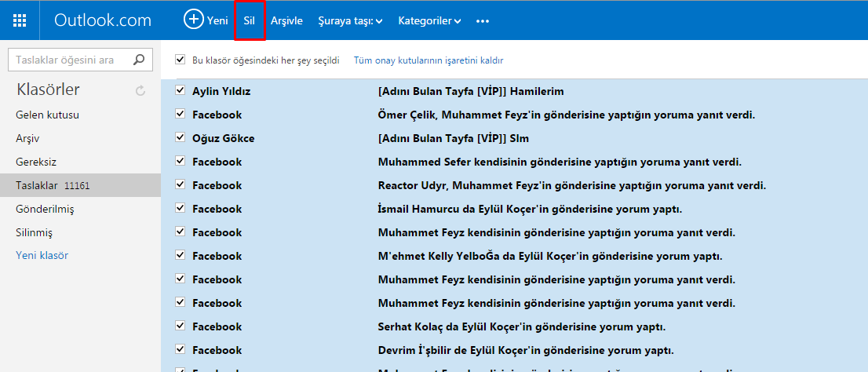The image size is (868, 372).
Task: Open the more options ellipsis menu
Action: (x=483, y=21)
